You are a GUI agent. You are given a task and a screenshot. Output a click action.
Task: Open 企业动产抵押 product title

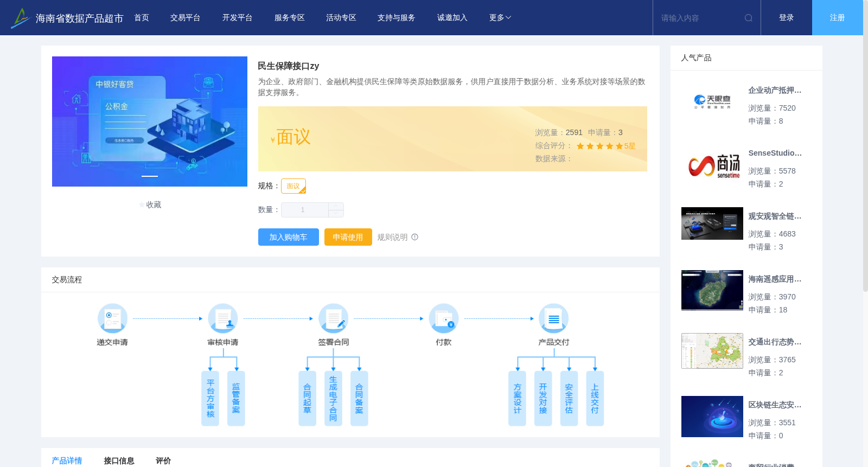[x=775, y=91]
